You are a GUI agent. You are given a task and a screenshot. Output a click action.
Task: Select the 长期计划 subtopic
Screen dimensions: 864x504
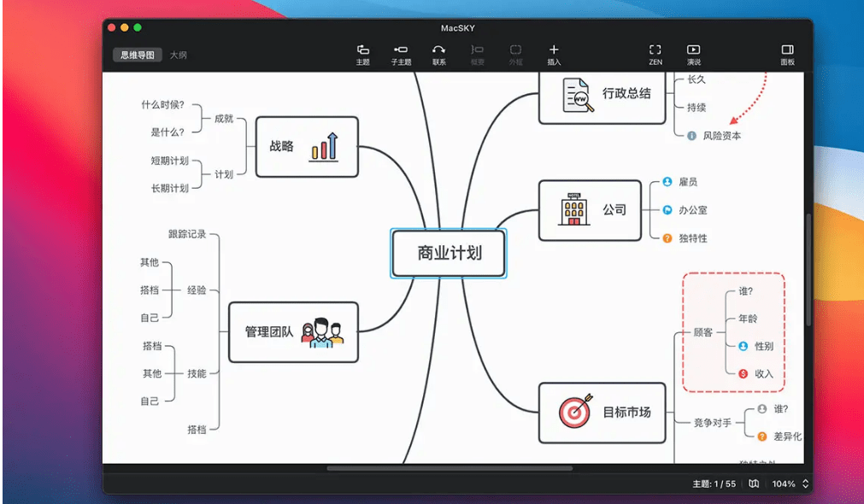click(x=170, y=188)
